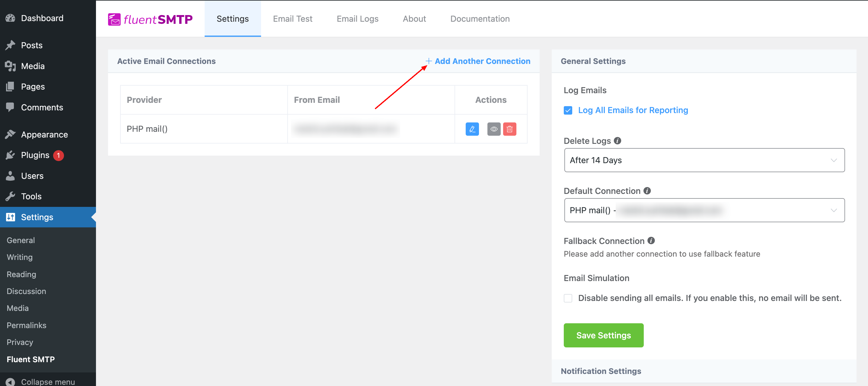Screen dimensions: 868x386
Task: Open Fluent SMTP submenu item
Action: pos(31,359)
